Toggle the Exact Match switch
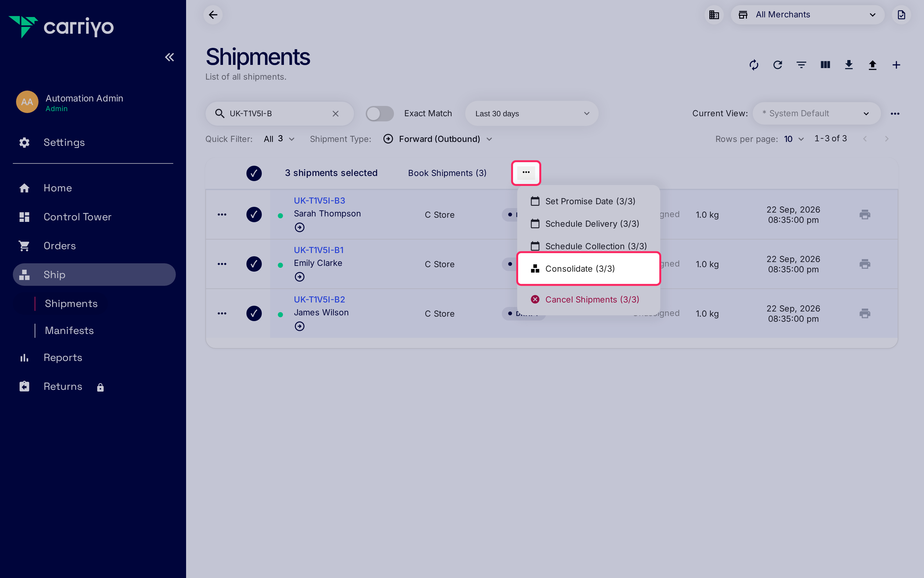Image resolution: width=924 pixels, height=578 pixels. click(380, 114)
